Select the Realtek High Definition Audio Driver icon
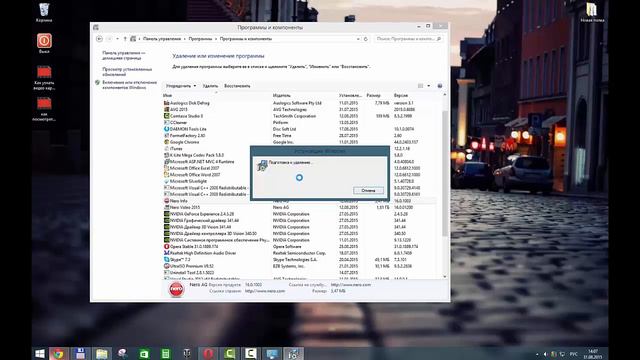 coord(167,253)
